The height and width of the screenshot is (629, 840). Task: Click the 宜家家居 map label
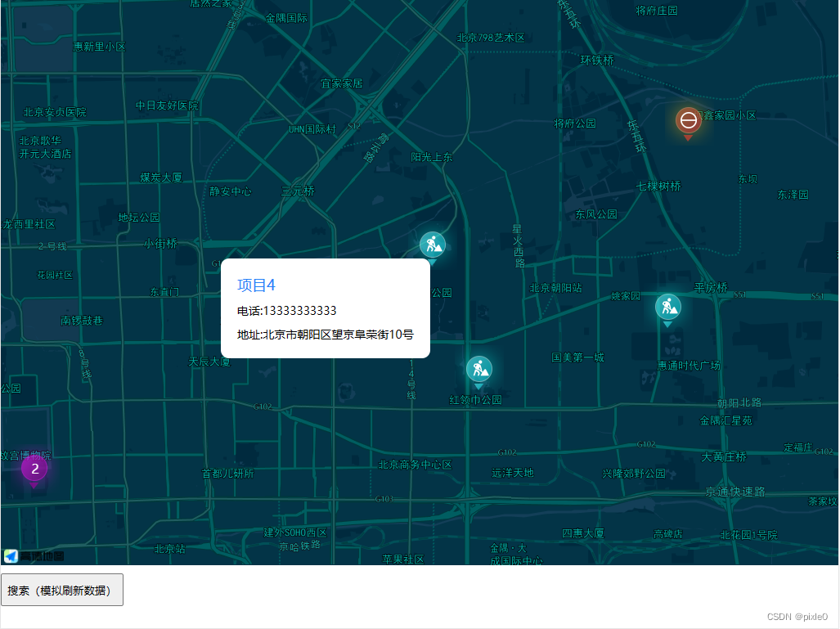341,83
